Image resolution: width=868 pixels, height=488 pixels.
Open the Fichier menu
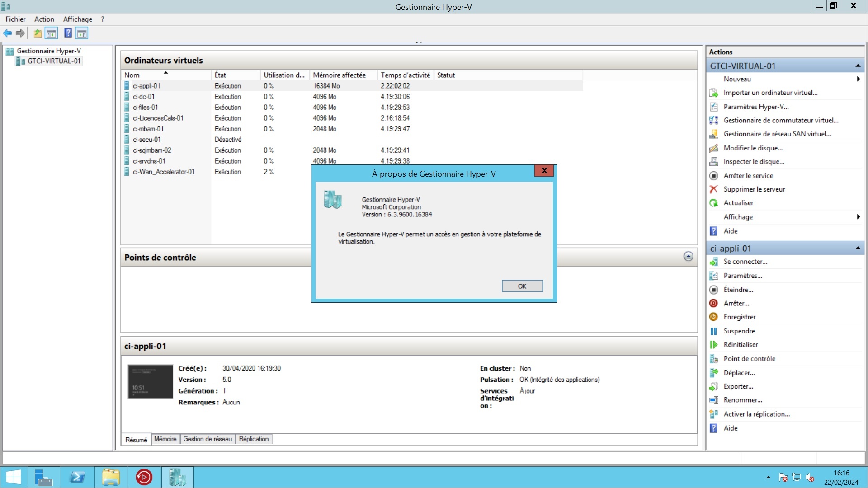click(x=15, y=19)
